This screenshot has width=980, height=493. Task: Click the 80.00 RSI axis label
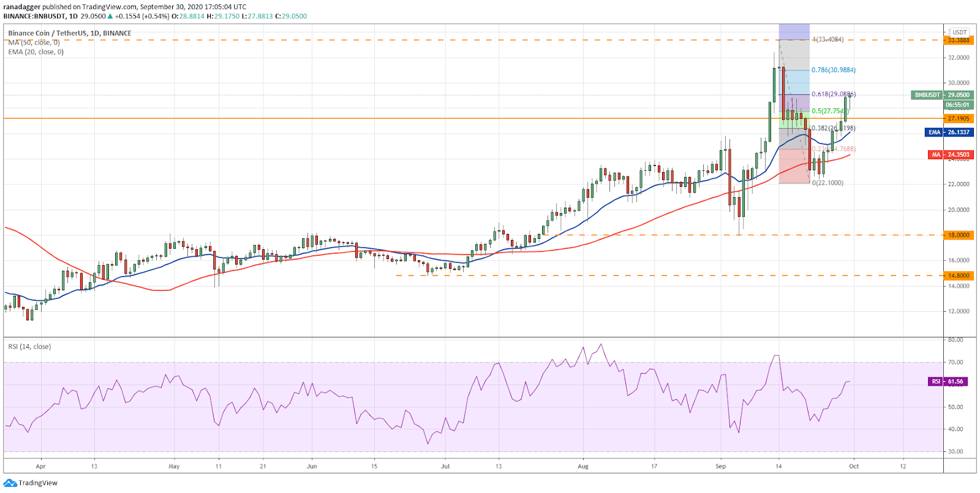click(956, 340)
